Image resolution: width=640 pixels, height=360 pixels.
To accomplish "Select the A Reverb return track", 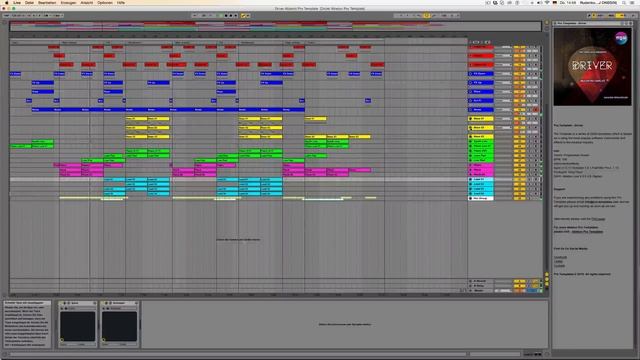I will point(481,281).
